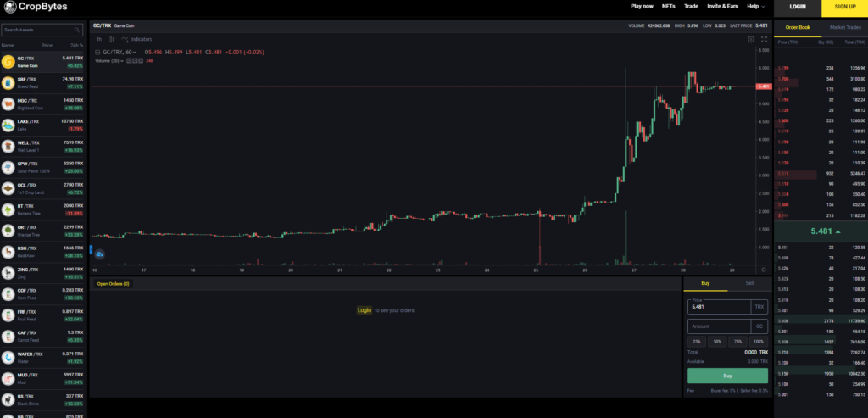Click the Search Assets input field

coord(42,30)
